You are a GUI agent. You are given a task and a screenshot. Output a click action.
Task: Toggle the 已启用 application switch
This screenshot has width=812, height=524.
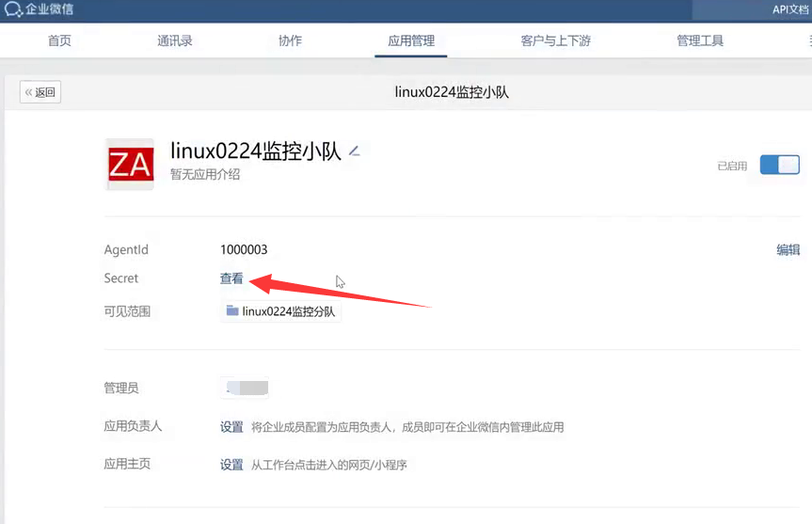coord(779,166)
